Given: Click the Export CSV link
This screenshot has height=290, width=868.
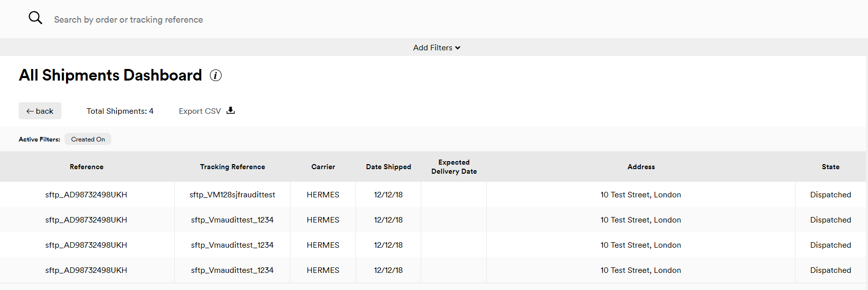Looking at the screenshot, I should pos(200,111).
